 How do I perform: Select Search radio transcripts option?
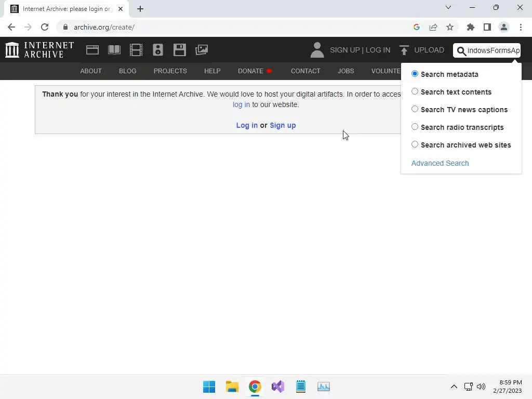pyautogui.click(x=415, y=127)
